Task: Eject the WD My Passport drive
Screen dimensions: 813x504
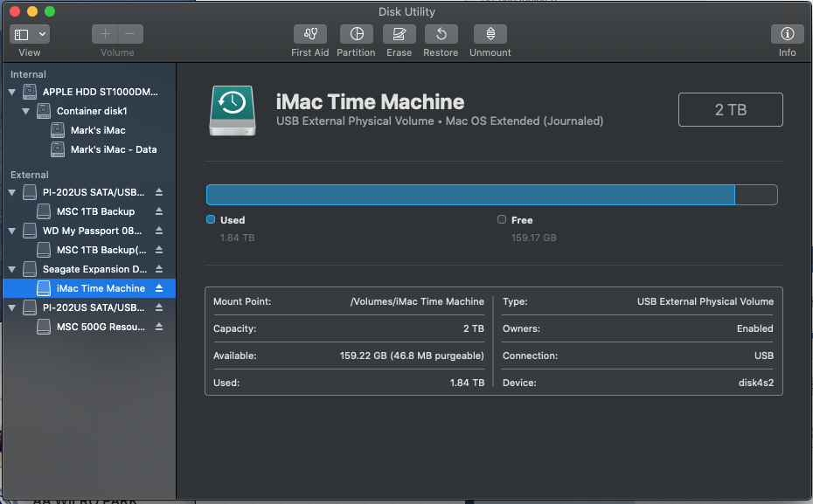Action: point(159,231)
